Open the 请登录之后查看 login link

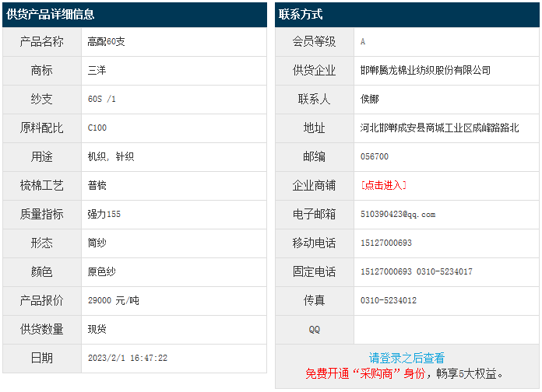pos(406,358)
